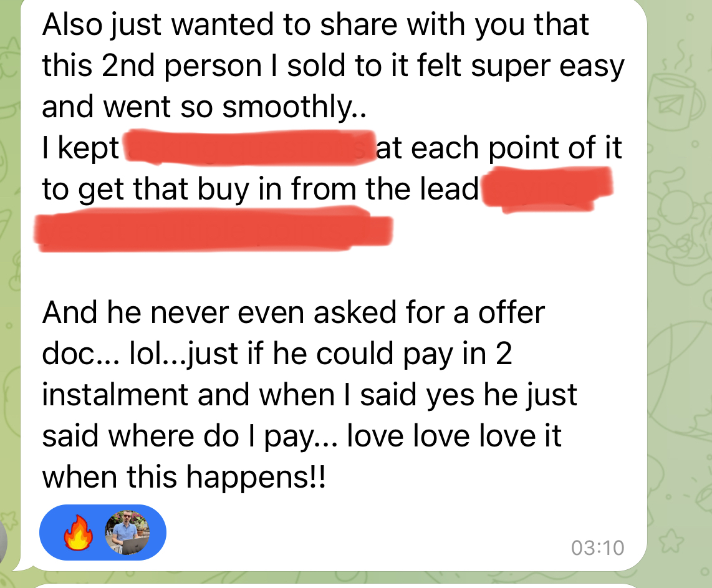Tap the words 'when this happens!!'
Screen dimensions: 712x588
(x=184, y=478)
